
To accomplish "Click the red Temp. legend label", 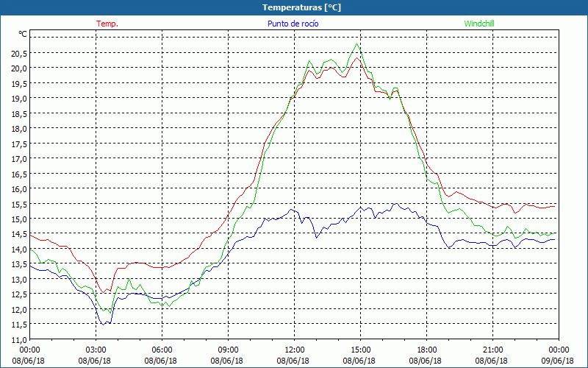I will pos(107,24).
